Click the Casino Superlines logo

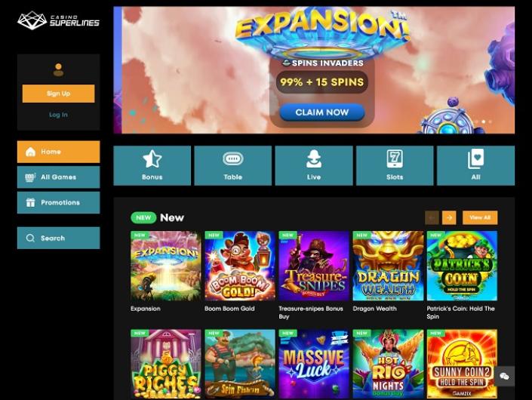(58, 20)
